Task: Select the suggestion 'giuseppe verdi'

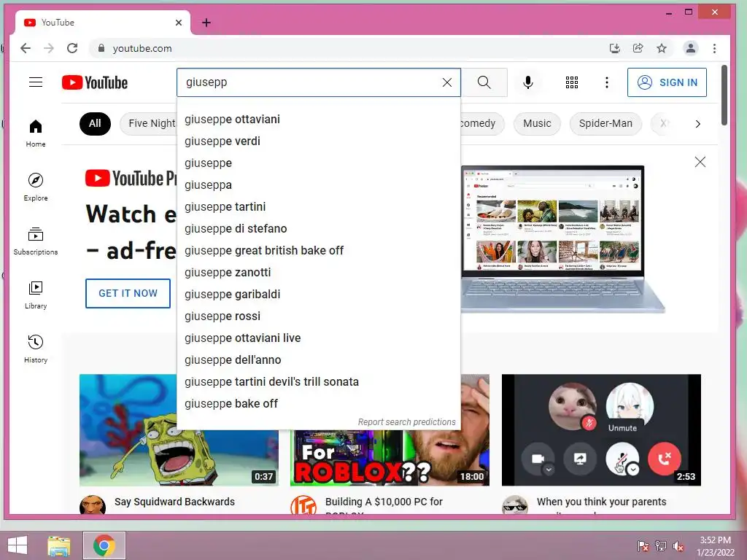Action: coord(318,141)
